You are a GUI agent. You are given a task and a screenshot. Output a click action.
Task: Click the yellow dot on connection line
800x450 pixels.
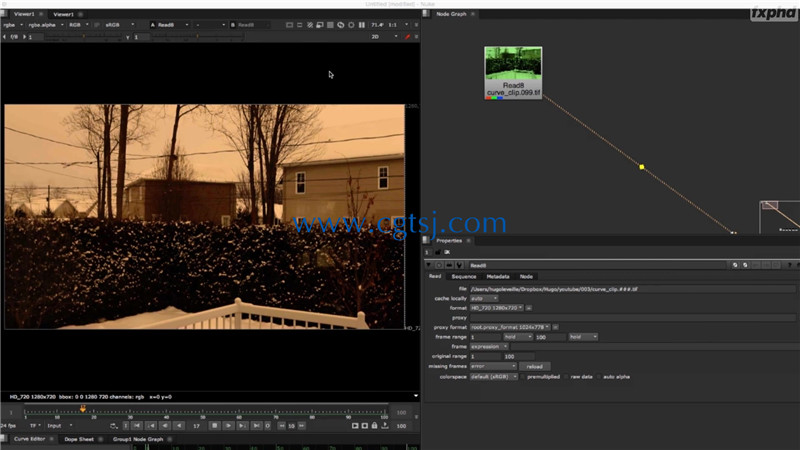point(641,167)
